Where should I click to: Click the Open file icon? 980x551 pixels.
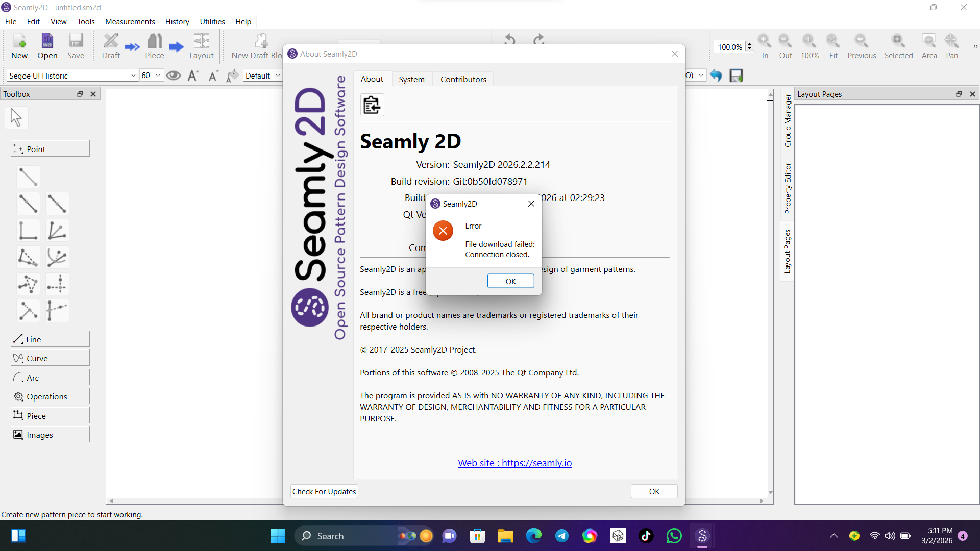(x=47, y=46)
